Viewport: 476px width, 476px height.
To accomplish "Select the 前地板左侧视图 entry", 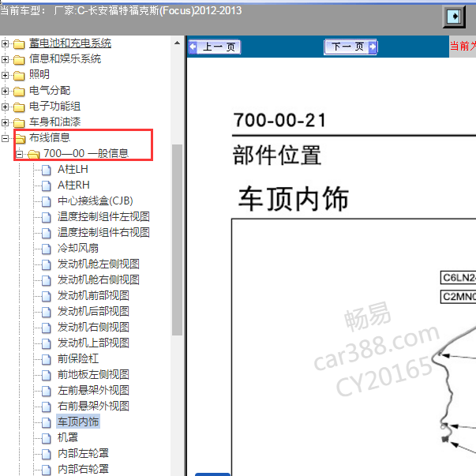I will pyautogui.click(x=93, y=375).
